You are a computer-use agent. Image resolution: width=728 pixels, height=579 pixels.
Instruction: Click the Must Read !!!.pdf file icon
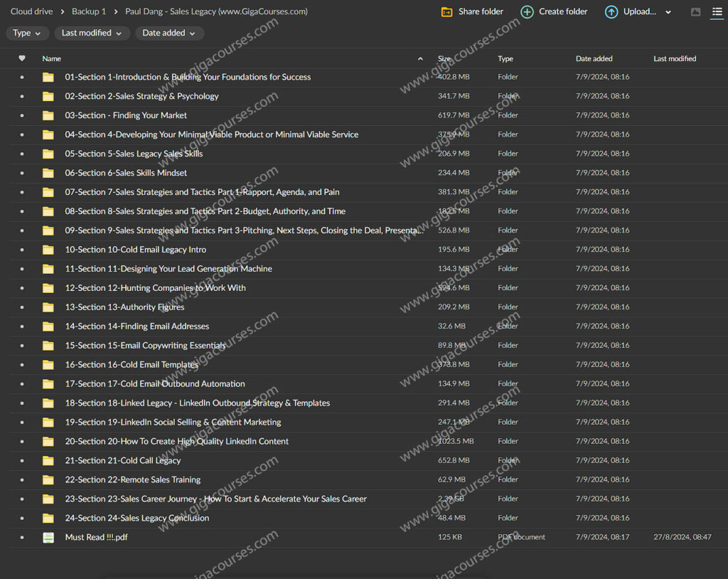48,538
